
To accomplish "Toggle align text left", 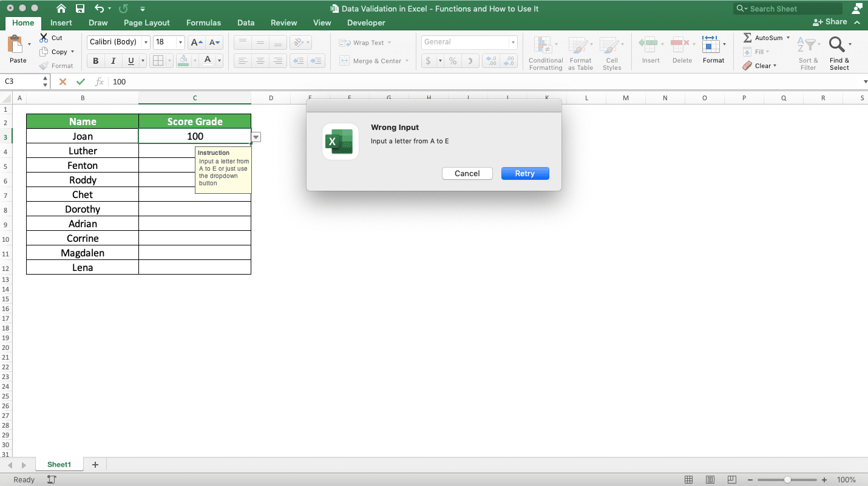I will [x=242, y=61].
